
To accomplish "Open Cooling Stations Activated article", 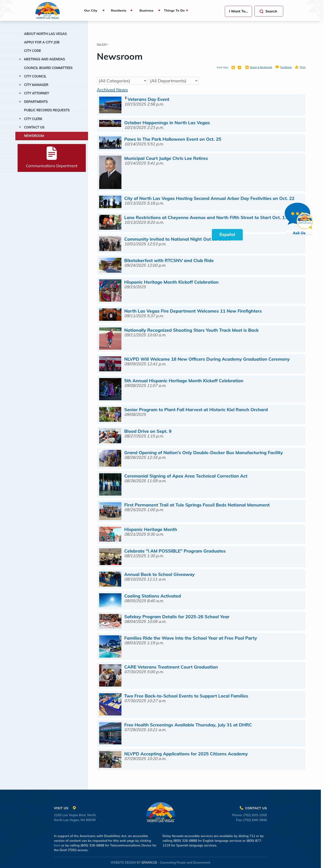I will (x=152, y=596).
